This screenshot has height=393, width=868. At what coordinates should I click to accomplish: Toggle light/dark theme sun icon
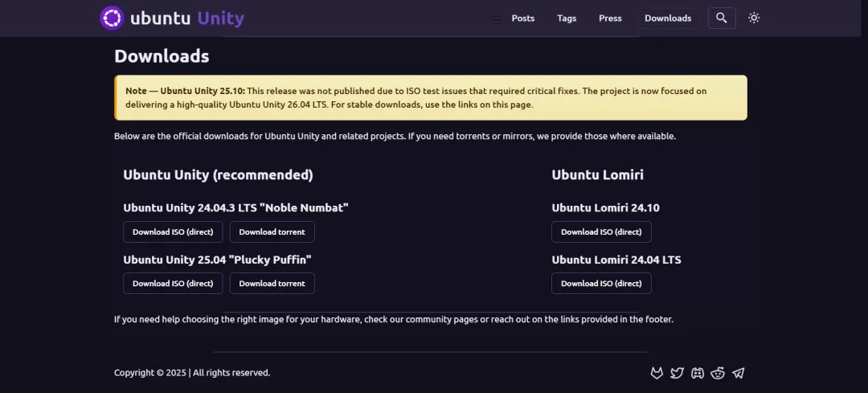pos(754,18)
